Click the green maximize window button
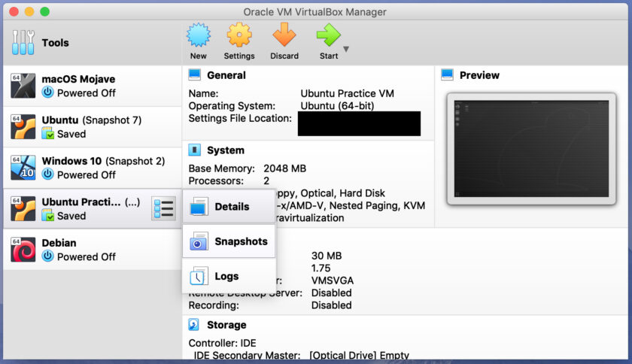 pos(44,12)
